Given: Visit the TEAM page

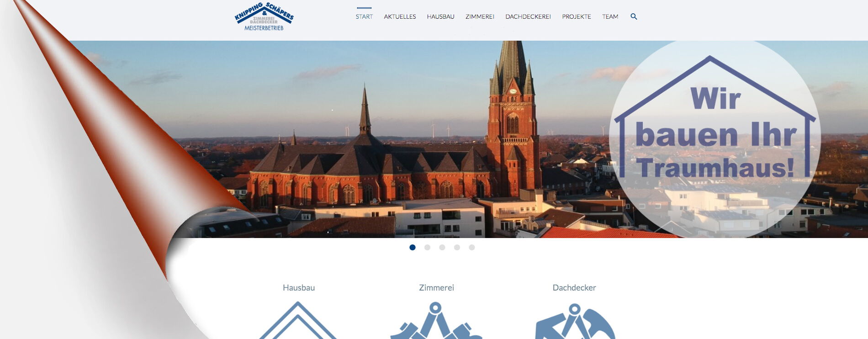Looking at the screenshot, I should coord(610,17).
